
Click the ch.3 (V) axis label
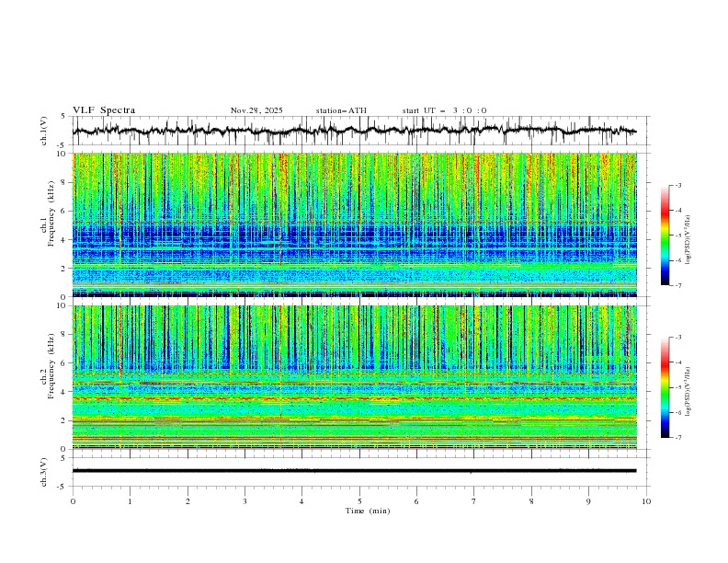46,470
